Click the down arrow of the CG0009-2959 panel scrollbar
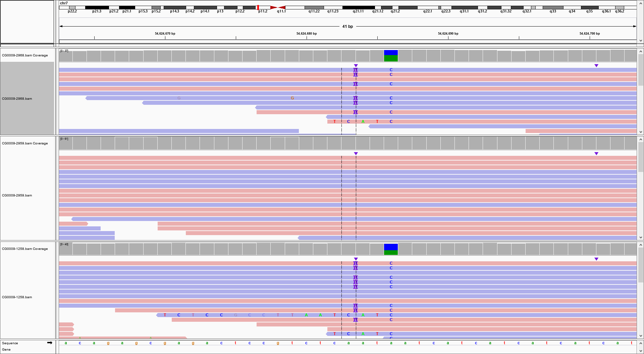Screen dimensions: 644x354 coord(640,237)
